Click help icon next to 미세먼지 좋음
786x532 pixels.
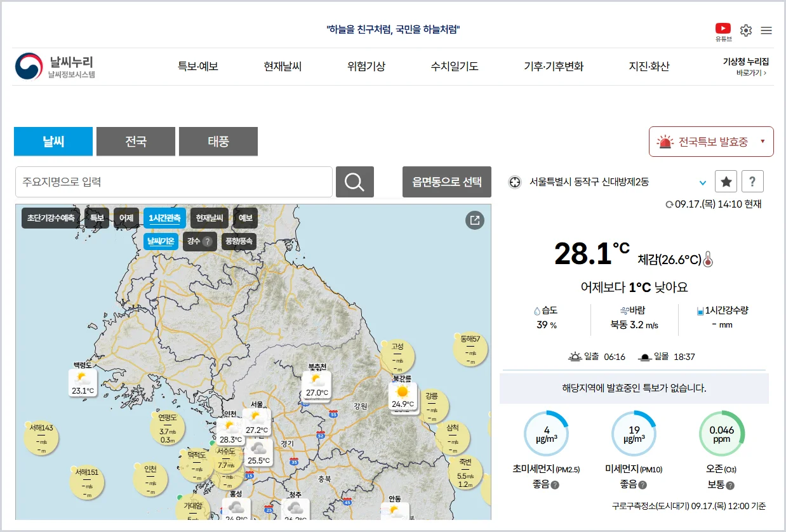pos(643,486)
